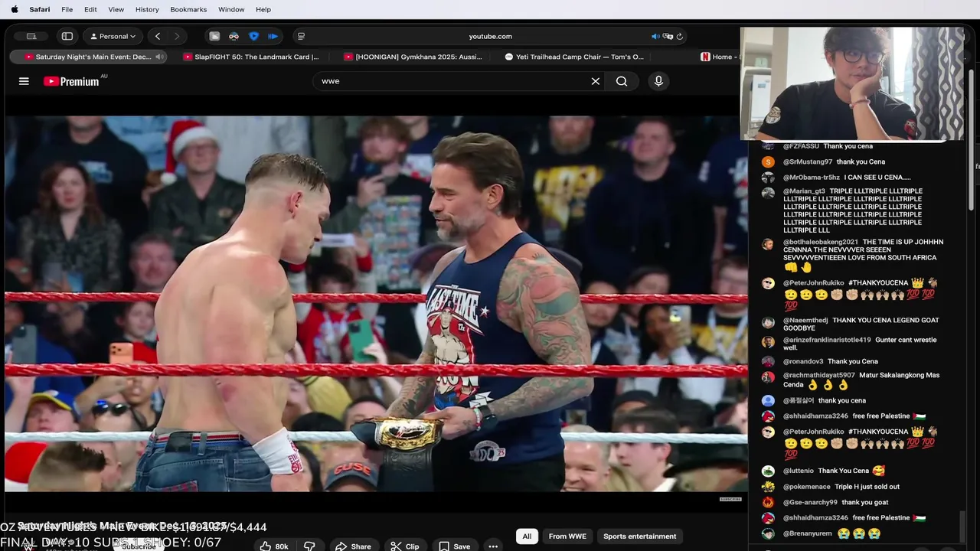The height and width of the screenshot is (551, 980).
Task: Click the video player area
Action: (376, 304)
